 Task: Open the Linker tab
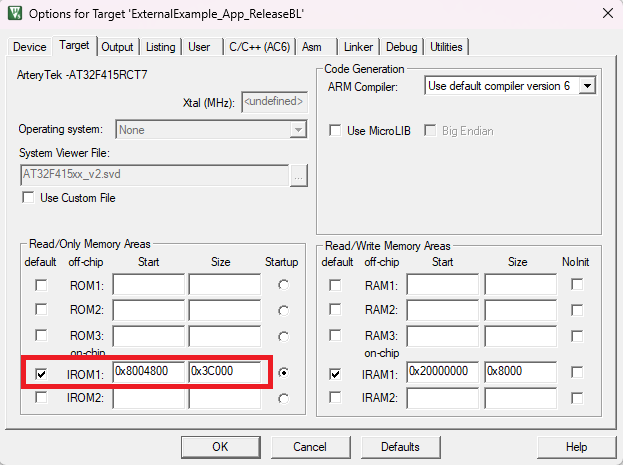[x=358, y=47]
